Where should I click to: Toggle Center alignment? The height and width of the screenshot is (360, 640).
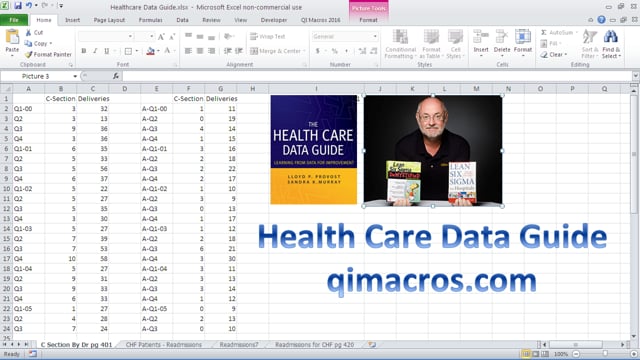pos(200,51)
